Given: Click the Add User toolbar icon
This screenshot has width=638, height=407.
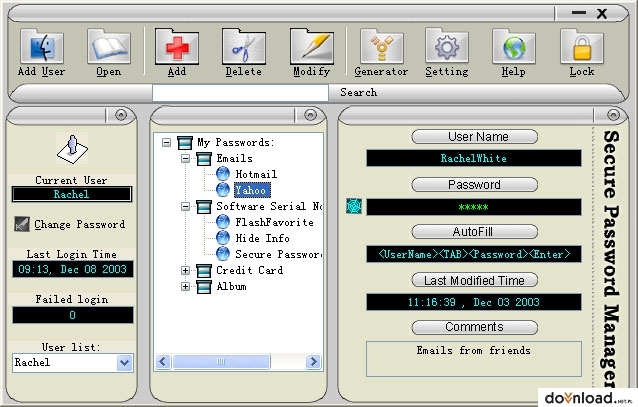Looking at the screenshot, I should (x=42, y=46).
